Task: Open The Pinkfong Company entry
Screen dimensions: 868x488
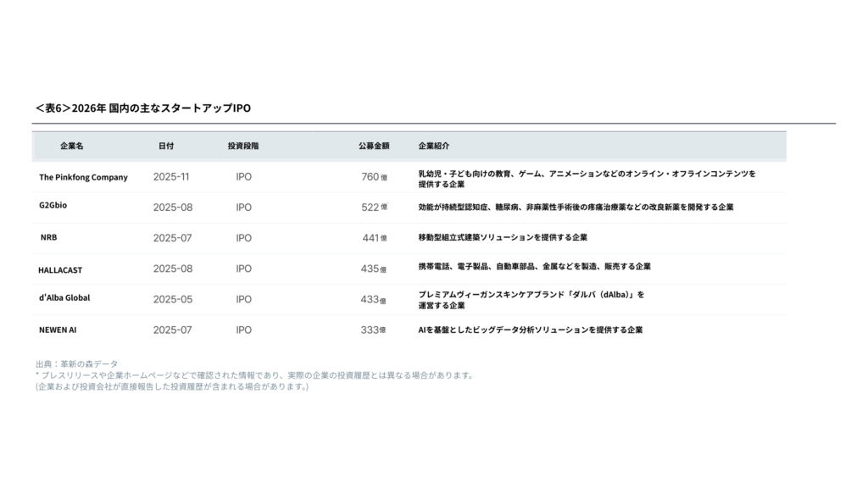Action: pos(83,177)
